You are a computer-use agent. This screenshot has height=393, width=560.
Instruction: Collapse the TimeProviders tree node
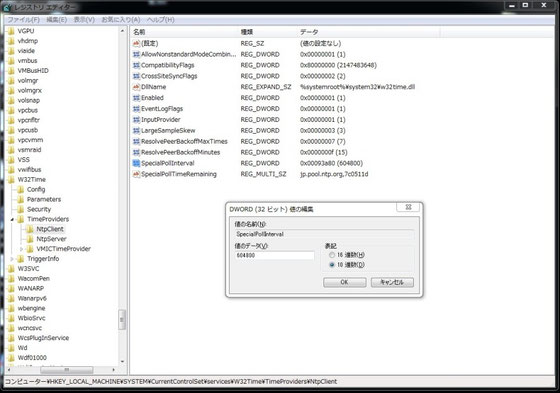(x=12, y=219)
